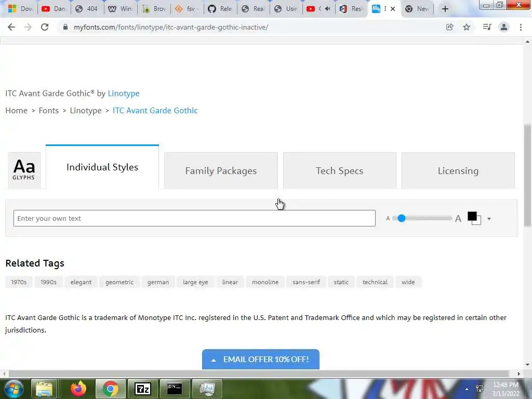Reload the myfonts page
Screen dimensions: 532x399
pos(45,27)
